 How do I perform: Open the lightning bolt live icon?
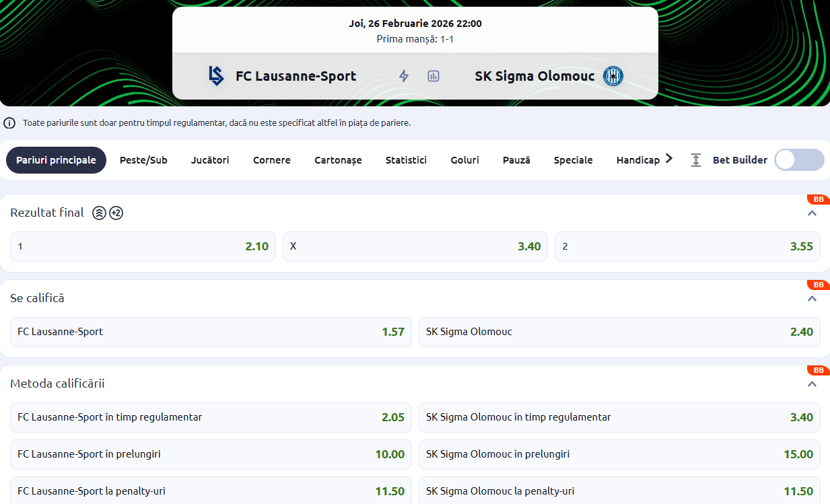[x=404, y=76]
